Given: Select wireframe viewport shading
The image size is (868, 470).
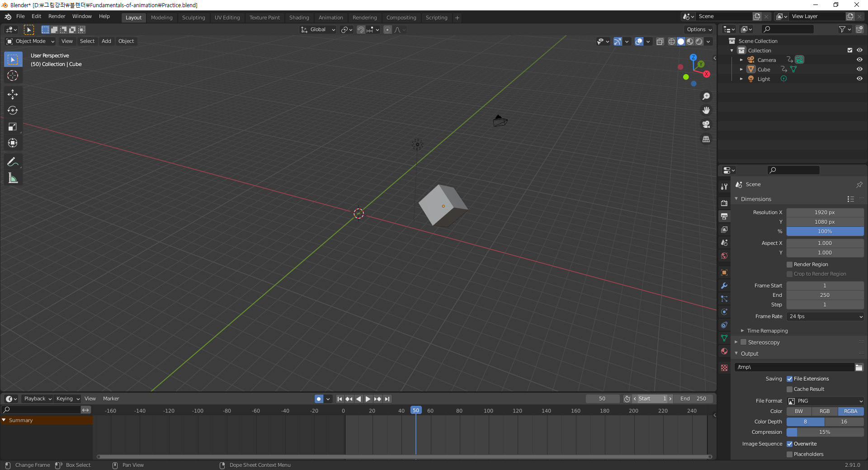Looking at the screenshot, I should pyautogui.click(x=672, y=42).
